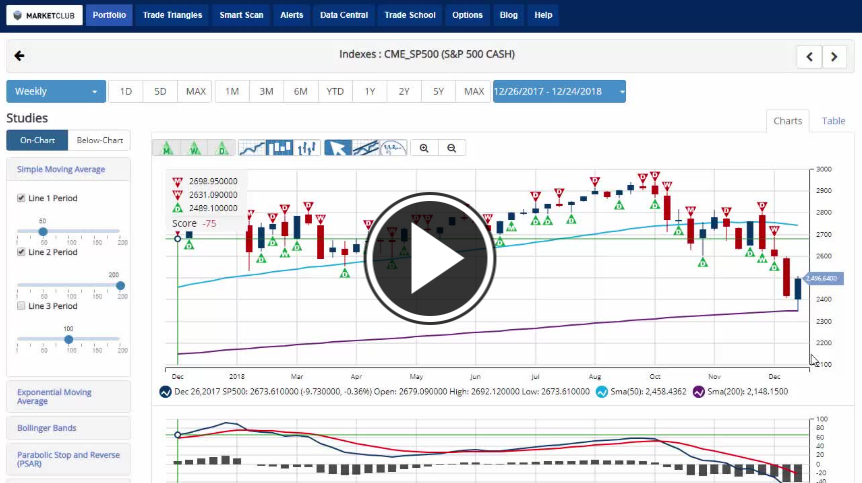862x483 pixels.
Task: Uncheck the Line 1 Period checkbox
Action: coord(21,198)
